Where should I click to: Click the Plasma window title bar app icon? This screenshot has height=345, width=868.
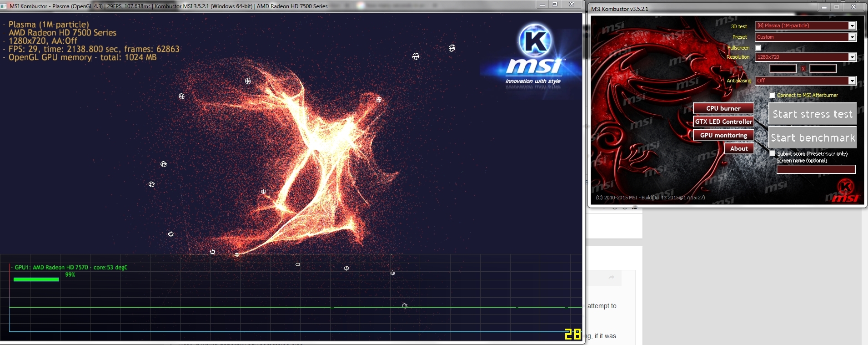(x=4, y=6)
